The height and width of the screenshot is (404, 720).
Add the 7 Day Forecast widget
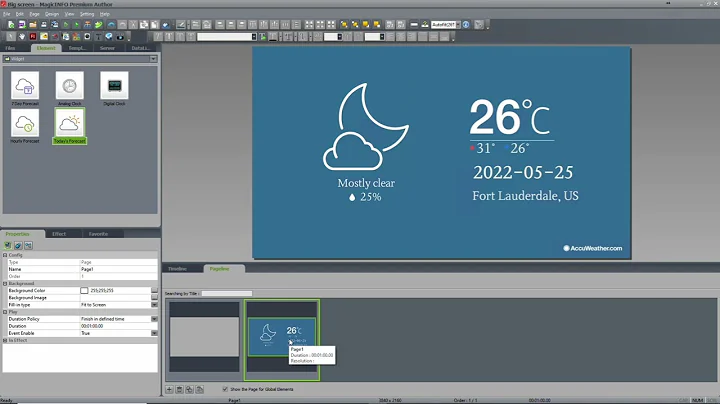25,89
